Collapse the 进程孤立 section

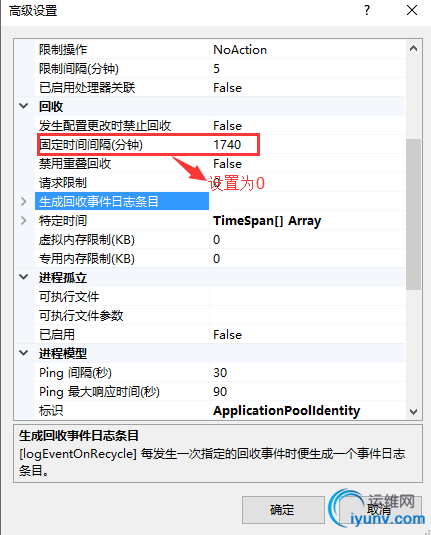(24, 277)
